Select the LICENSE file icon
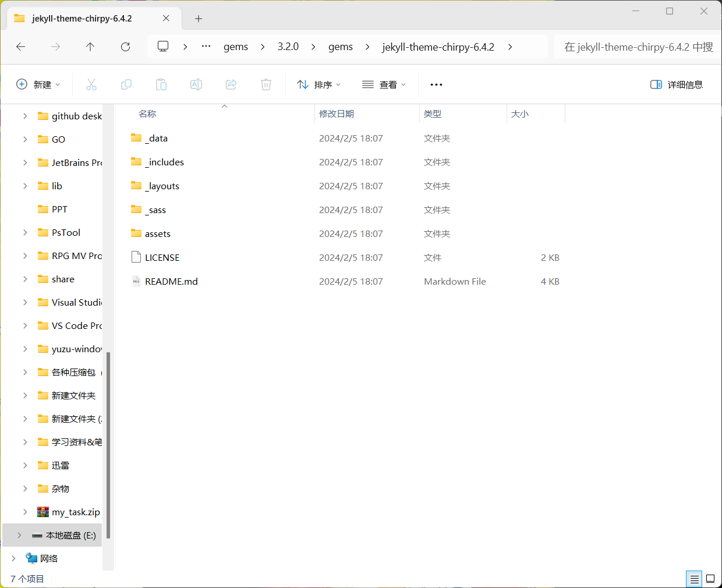Image resolution: width=722 pixels, height=588 pixels. 136,257
